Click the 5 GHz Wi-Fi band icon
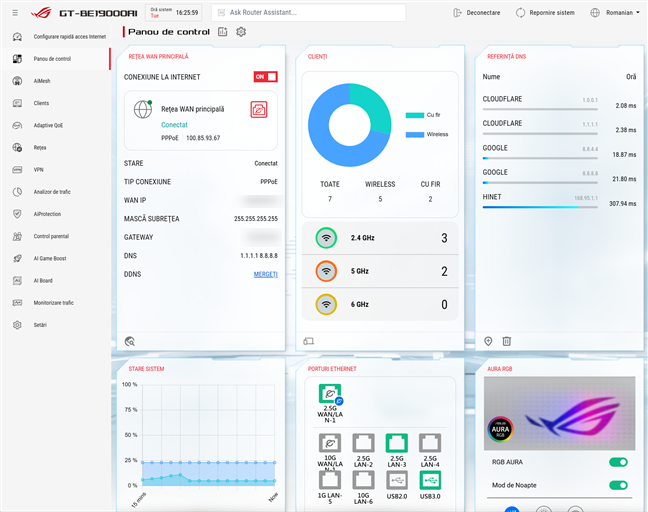 click(x=326, y=271)
